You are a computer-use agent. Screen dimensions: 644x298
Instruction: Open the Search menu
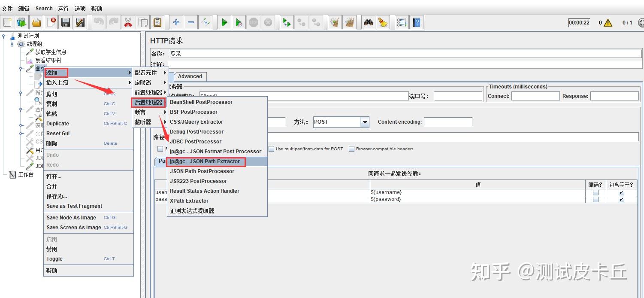coord(44,9)
